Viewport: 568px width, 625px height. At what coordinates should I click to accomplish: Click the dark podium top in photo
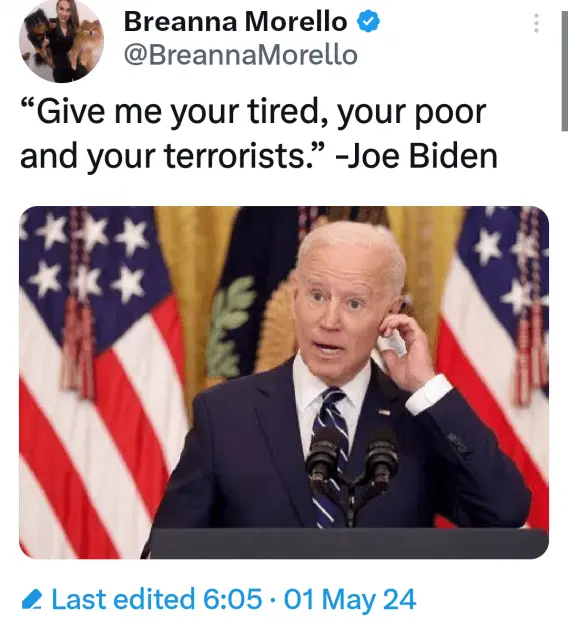click(347, 544)
